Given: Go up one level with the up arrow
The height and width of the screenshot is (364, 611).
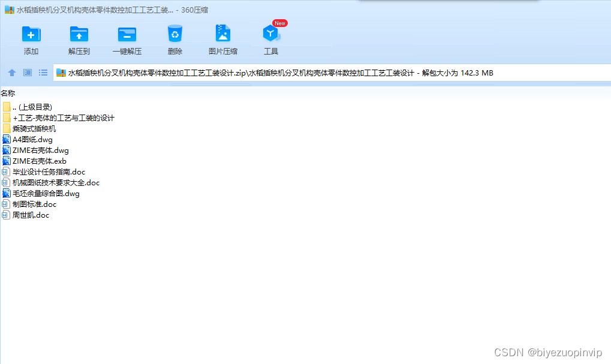Looking at the screenshot, I should tap(11, 73).
